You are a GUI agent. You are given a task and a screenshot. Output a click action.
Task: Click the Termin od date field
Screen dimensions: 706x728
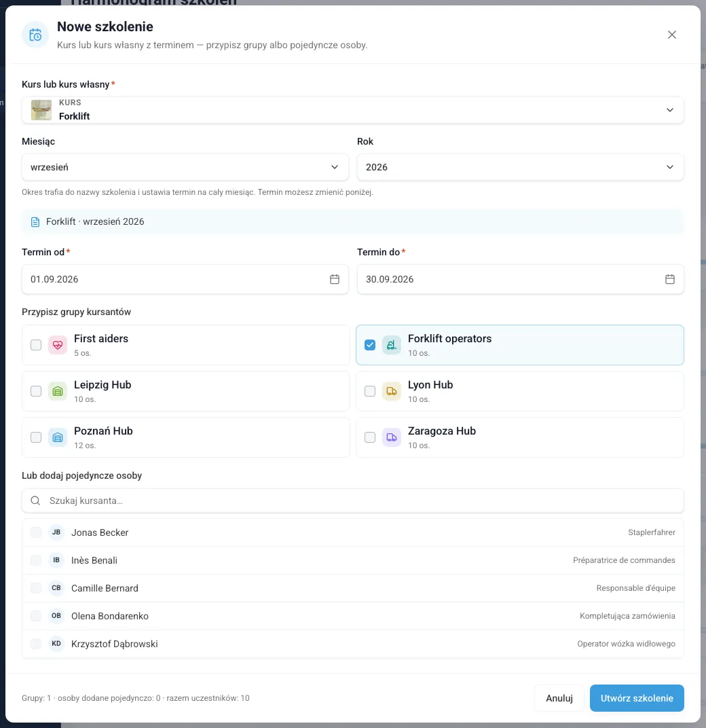click(185, 279)
